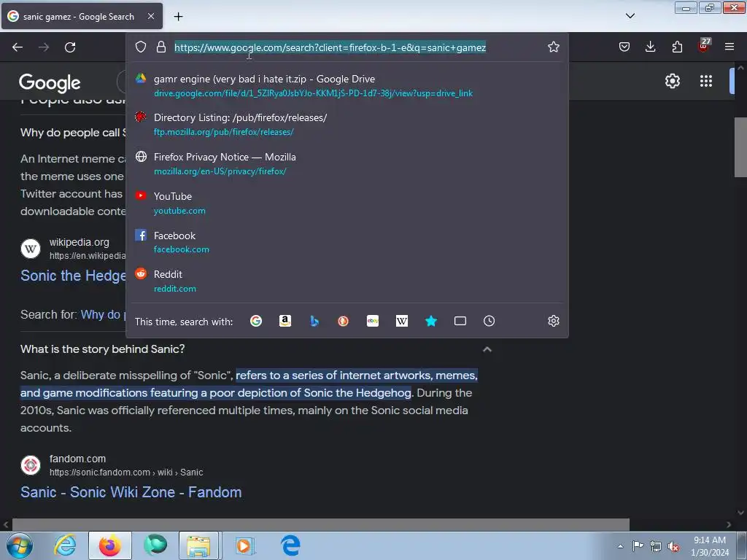The width and height of the screenshot is (747, 560).
Task: Collapse the story behind Sanic question
Action: point(487,349)
